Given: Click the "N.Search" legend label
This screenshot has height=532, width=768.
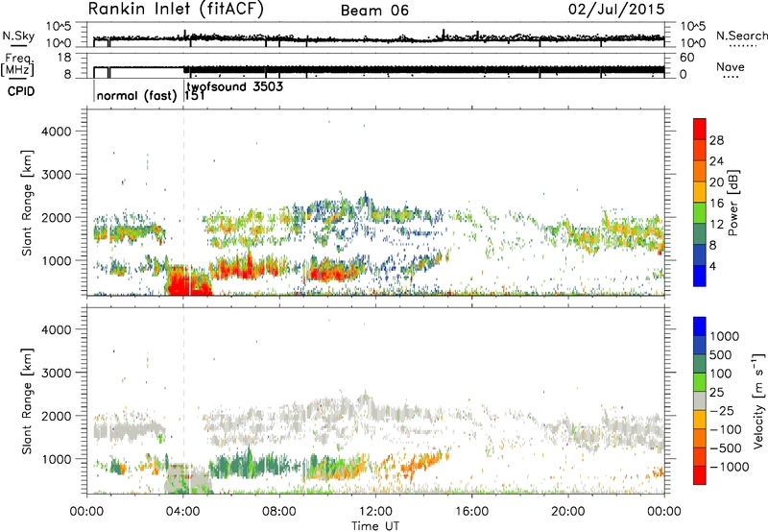Looking at the screenshot, I should pyautogui.click(x=742, y=36).
